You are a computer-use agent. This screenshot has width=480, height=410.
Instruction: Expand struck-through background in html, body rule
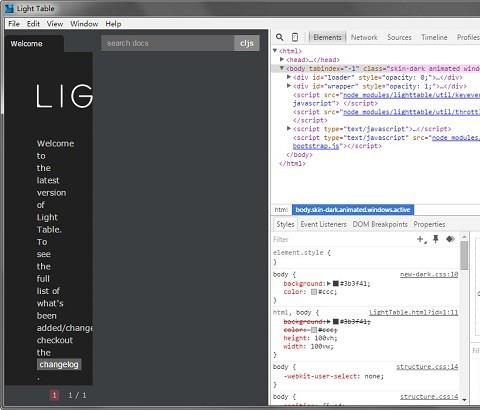coord(329,321)
